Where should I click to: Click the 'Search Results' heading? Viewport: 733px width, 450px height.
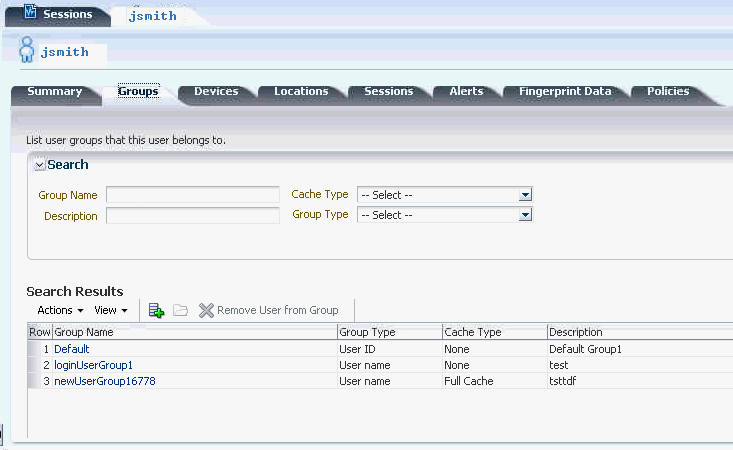(x=75, y=292)
